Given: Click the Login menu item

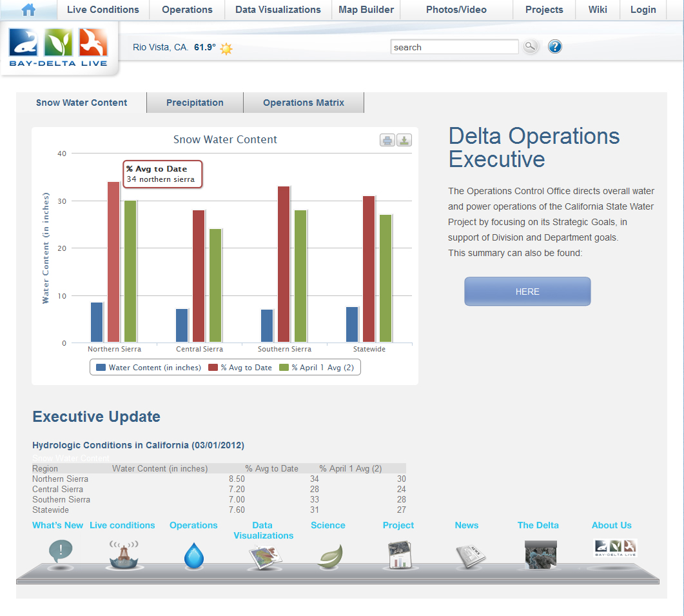Looking at the screenshot, I should [x=643, y=10].
